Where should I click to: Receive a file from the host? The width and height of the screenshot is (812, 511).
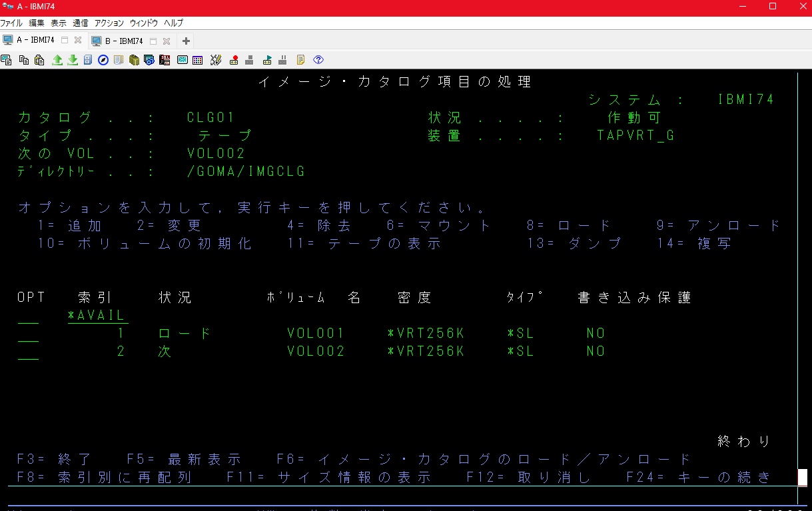pyautogui.click(x=73, y=60)
